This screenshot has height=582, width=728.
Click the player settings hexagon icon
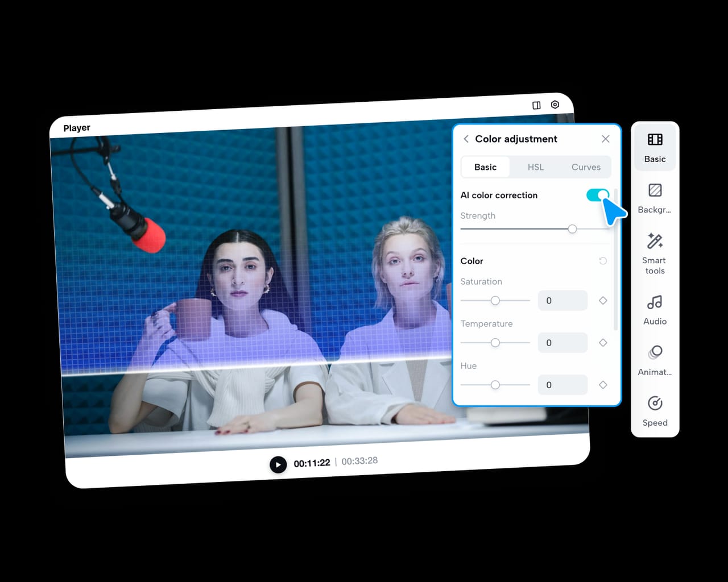[555, 105]
